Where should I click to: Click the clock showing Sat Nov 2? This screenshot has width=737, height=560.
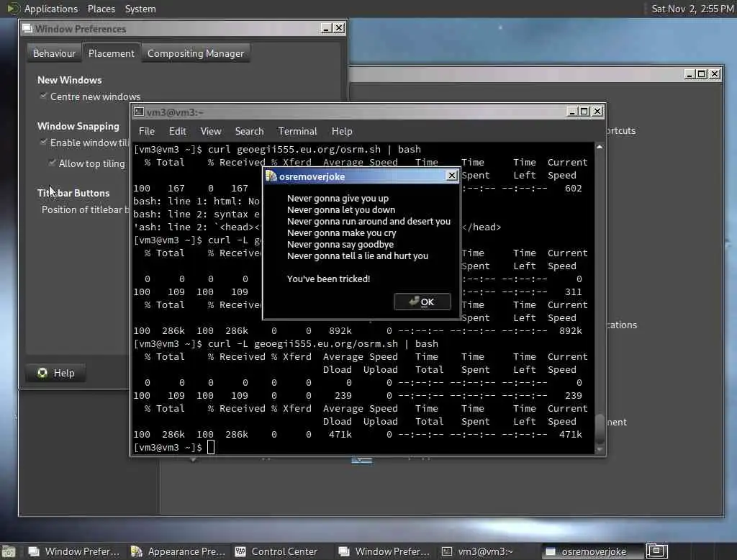692,9
